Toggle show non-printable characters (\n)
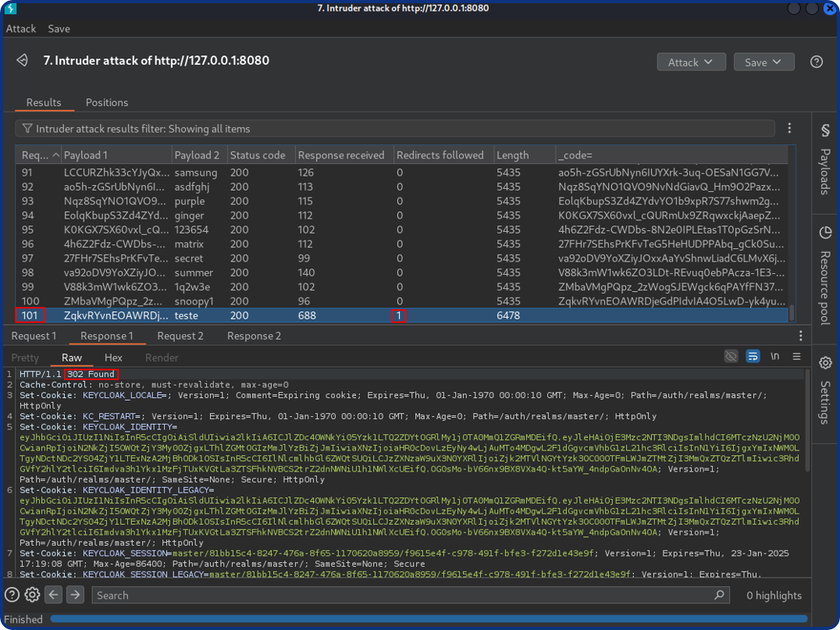Image resolution: width=840 pixels, height=630 pixels. [x=774, y=357]
